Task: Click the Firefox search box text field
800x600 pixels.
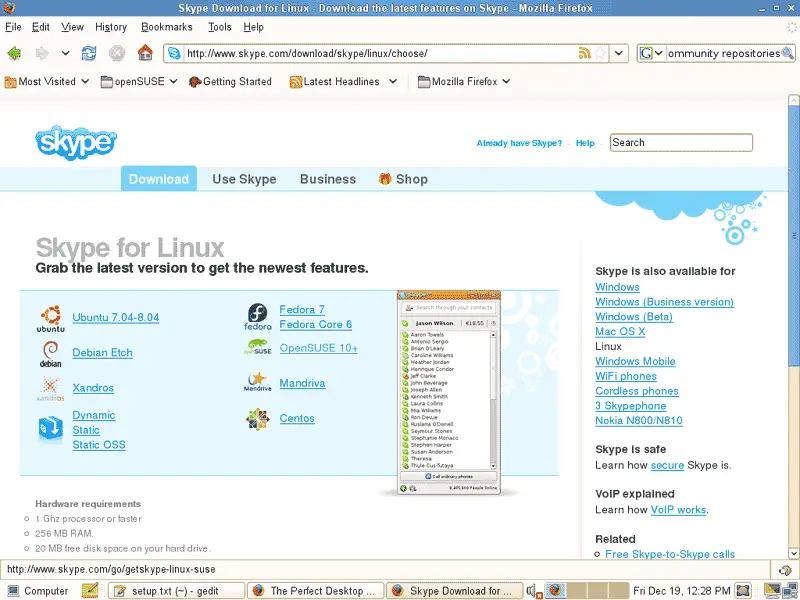Action: click(723, 53)
